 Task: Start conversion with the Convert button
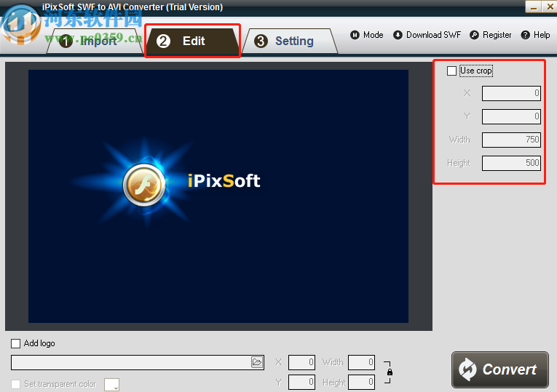pyautogui.click(x=499, y=369)
